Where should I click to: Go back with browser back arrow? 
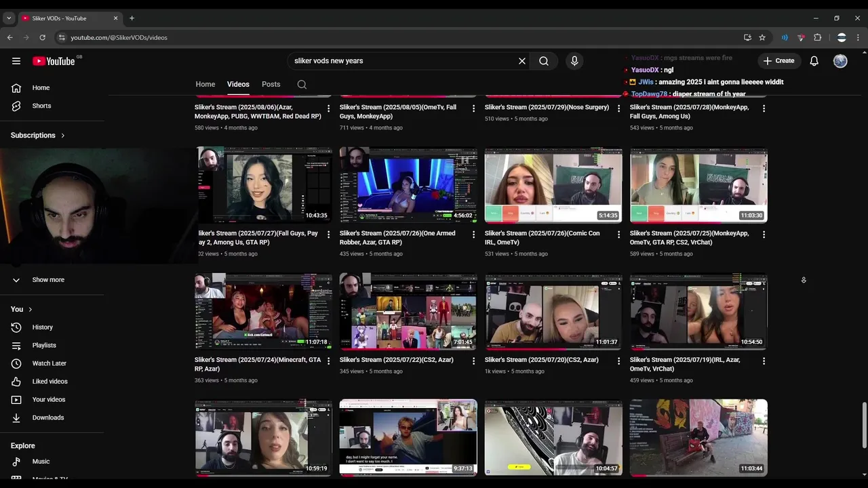pyautogui.click(x=9, y=37)
